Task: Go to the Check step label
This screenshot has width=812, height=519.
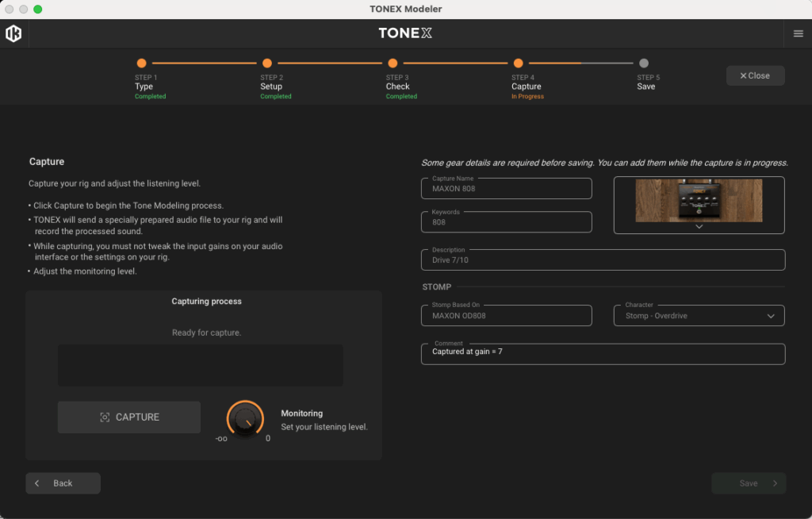Action: 397,86
